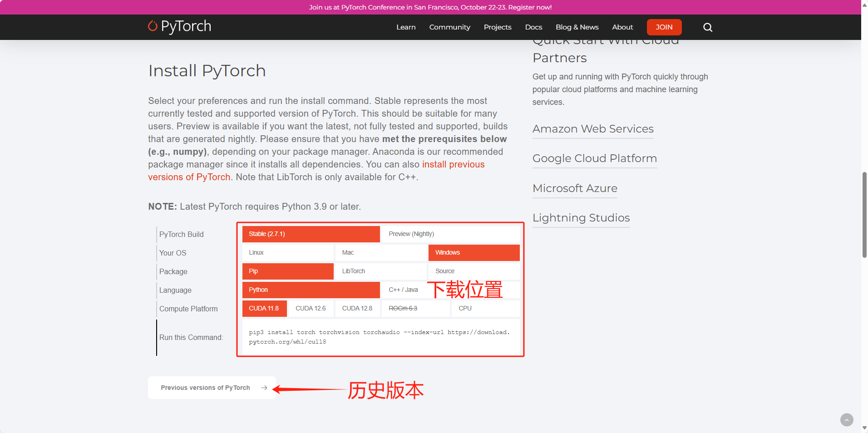This screenshot has width=868, height=433.
Task: Select the Source package option
Action: point(474,271)
